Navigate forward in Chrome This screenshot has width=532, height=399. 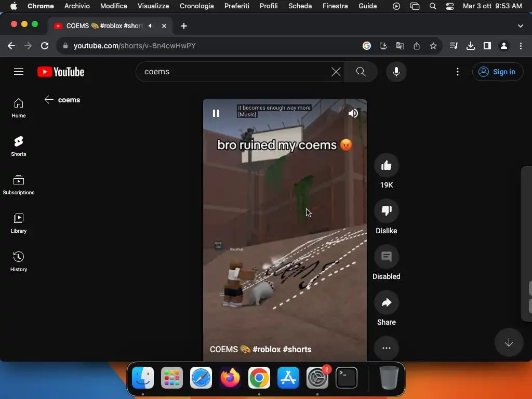click(28, 46)
